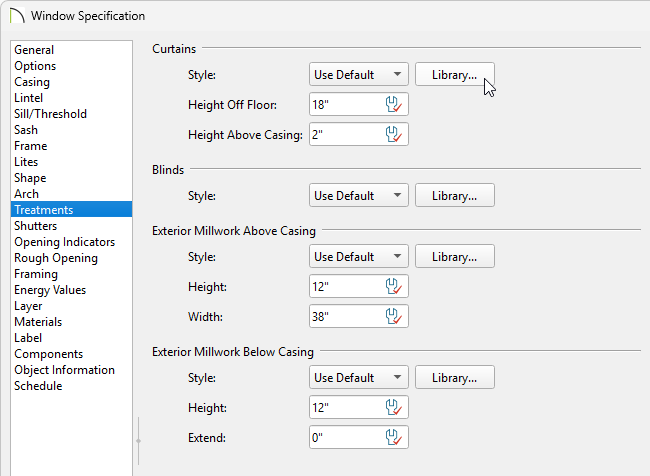The width and height of the screenshot is (650, 476).
Task: Open Exterior Millwork Below Casing Style dropdown
Action: (359, 377)
